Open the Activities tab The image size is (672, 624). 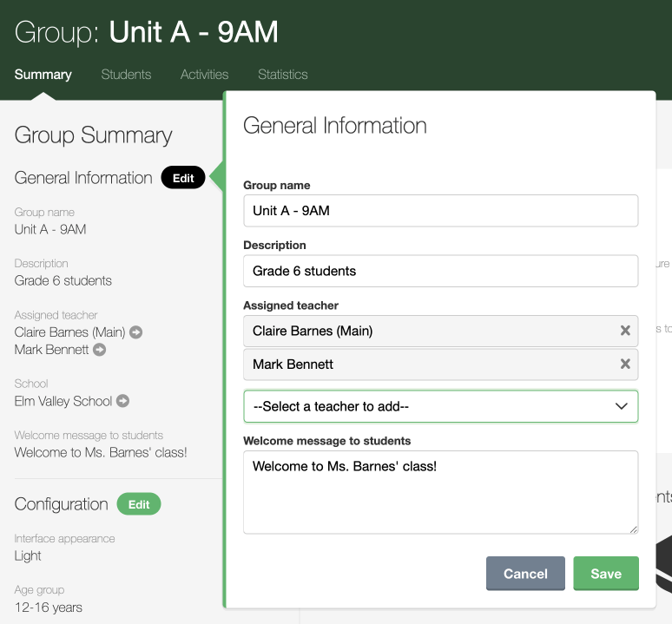point(204,75)
